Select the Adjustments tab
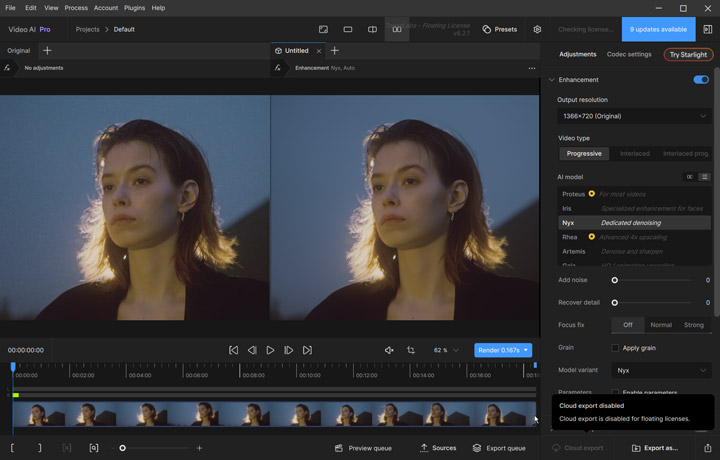 578,54
